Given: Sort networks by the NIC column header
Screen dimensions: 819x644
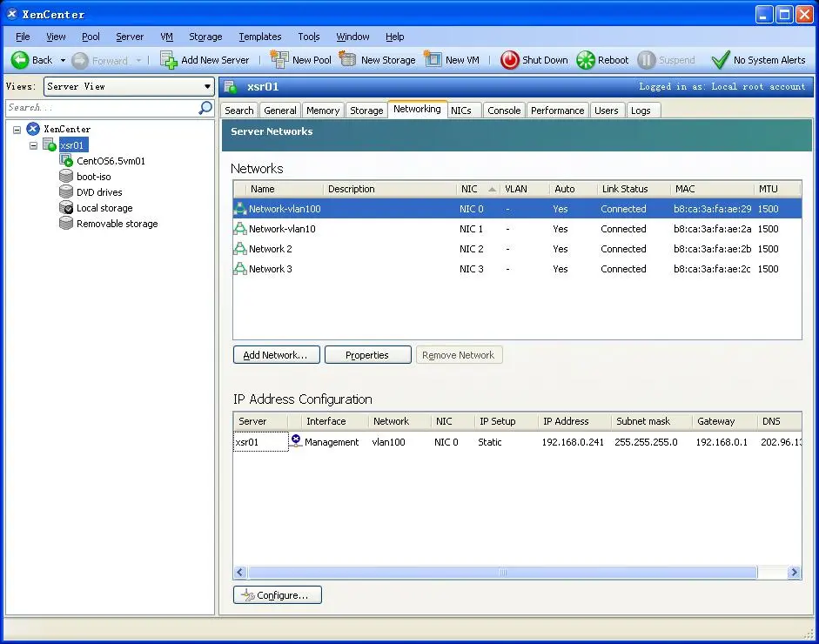Looking at the screenshot, I should click(470, 189).
